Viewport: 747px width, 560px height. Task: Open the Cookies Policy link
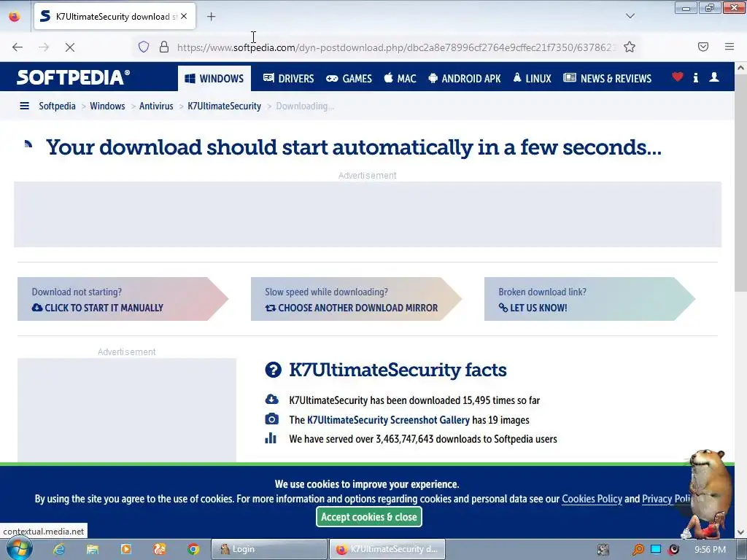pyautogui.click(x=592, y=499)
